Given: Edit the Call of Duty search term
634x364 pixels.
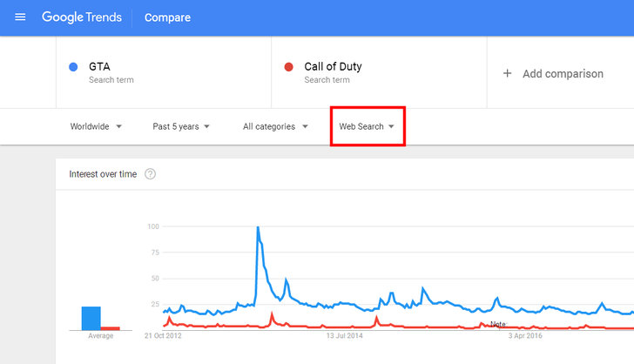Looking at the screenshot, I should [x=333, y=66].
